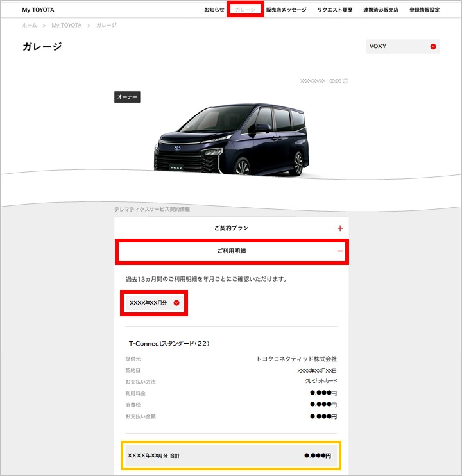Viewport: 462px width, 476px height.
Task: Click the ホーム breadcrumb link
Action: (x=30, y=26)
